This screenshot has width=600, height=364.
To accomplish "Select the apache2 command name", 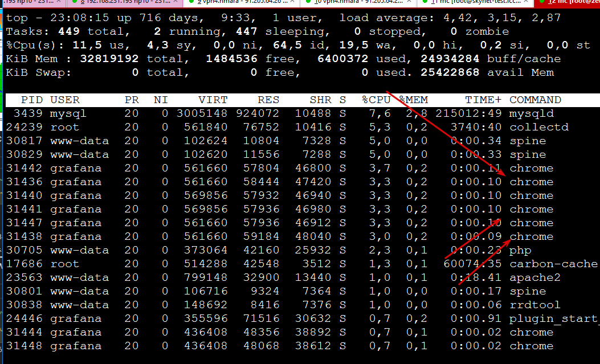I will point(535,278).
